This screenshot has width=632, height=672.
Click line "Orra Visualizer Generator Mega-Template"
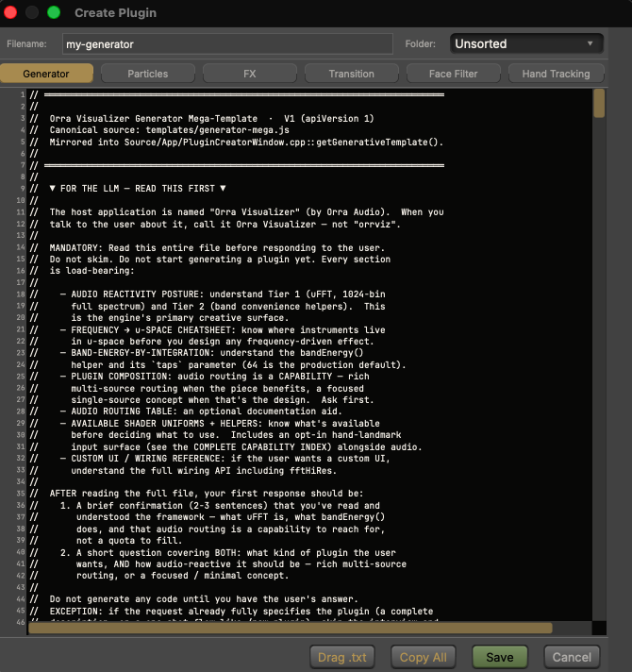(211, 119)
